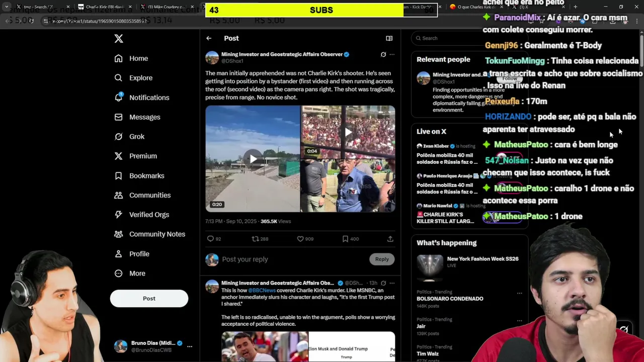This screenshot has width=644, height=362.
Task: Click the share upload icon on post
Action: pyautogui.click(x=390, y=239)
